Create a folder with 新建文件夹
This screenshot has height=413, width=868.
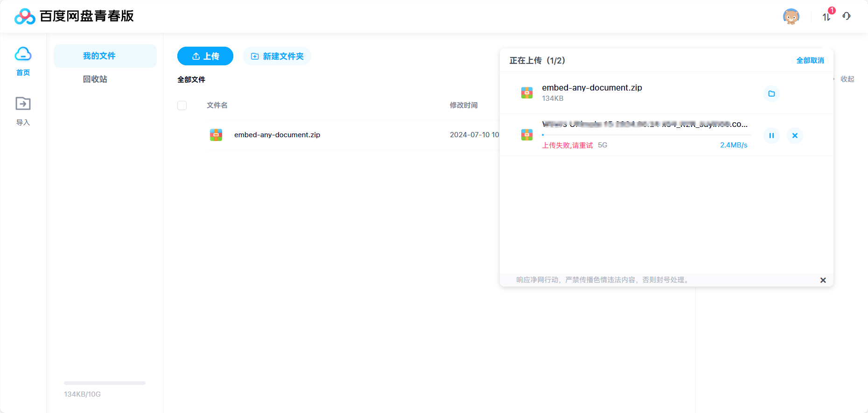click(x=277, y=56)
